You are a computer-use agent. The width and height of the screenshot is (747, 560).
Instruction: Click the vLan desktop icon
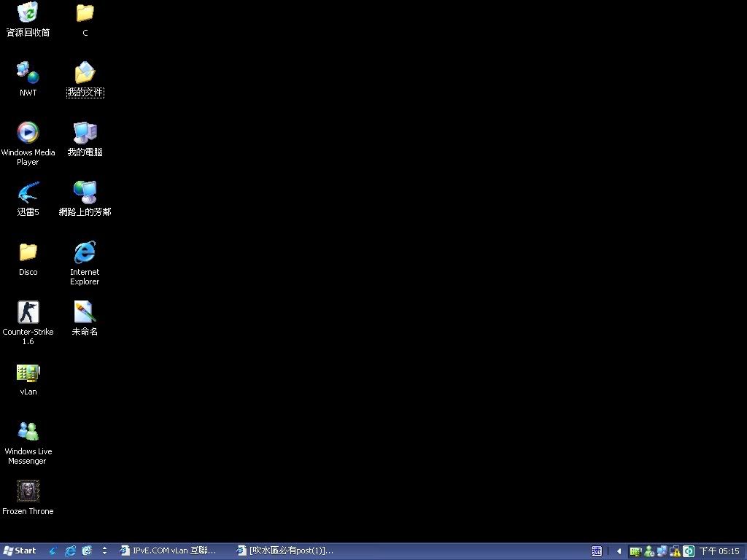28,373
